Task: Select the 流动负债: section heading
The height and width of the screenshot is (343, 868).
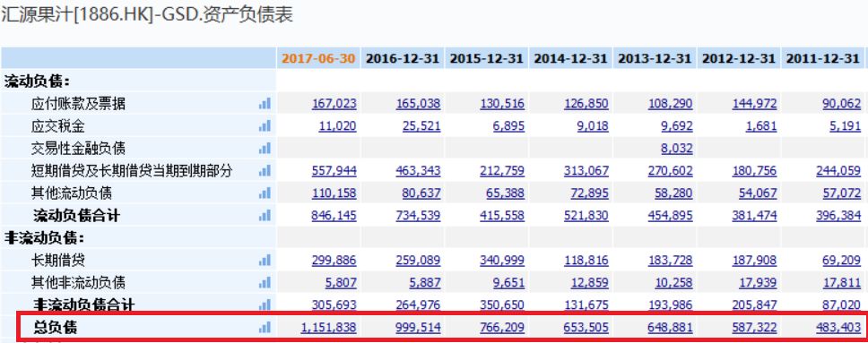Action: coord(38,81)
